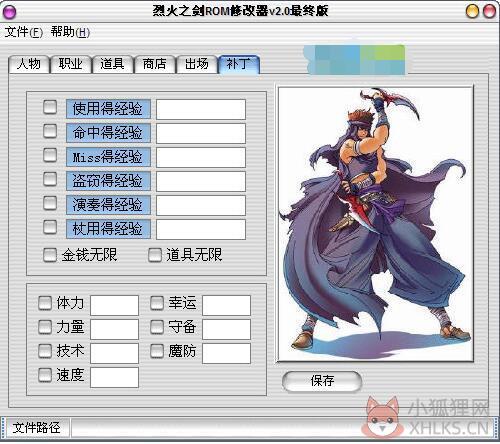Click the red orb button in title bar

489,11
